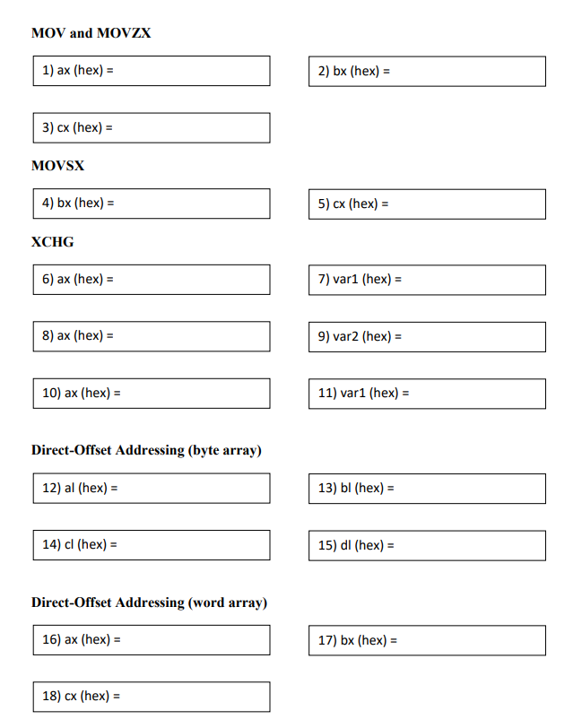Image resolution: width=582 pixels, height=728 pixels.
Task: Click the 'Direct-Offset Addressing (word array)' heading
Action: [149, 602]
